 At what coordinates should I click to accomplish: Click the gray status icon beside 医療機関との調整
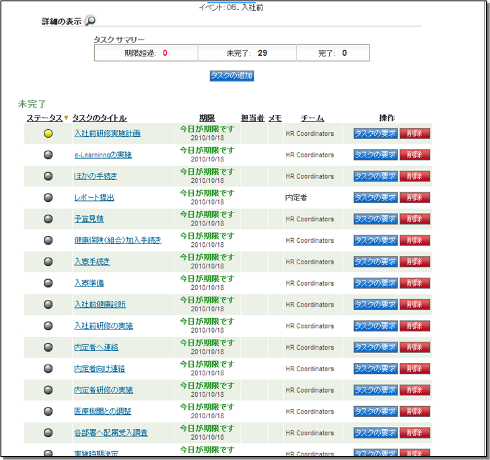point(48,411)
